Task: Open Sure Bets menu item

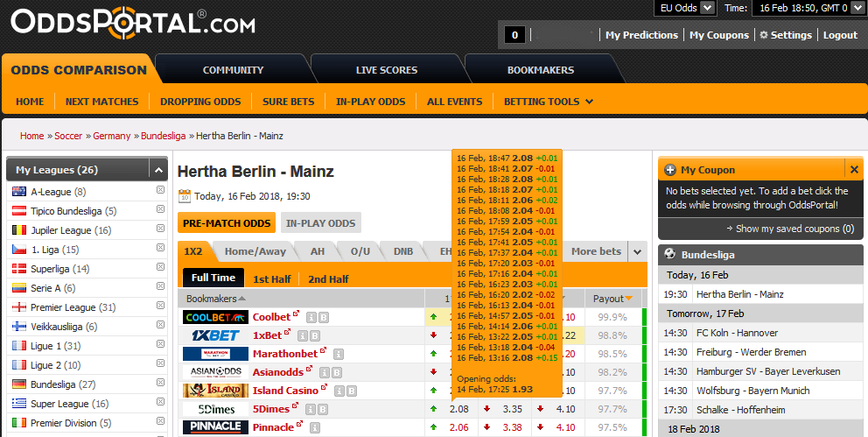Action: tap(289, 102)
